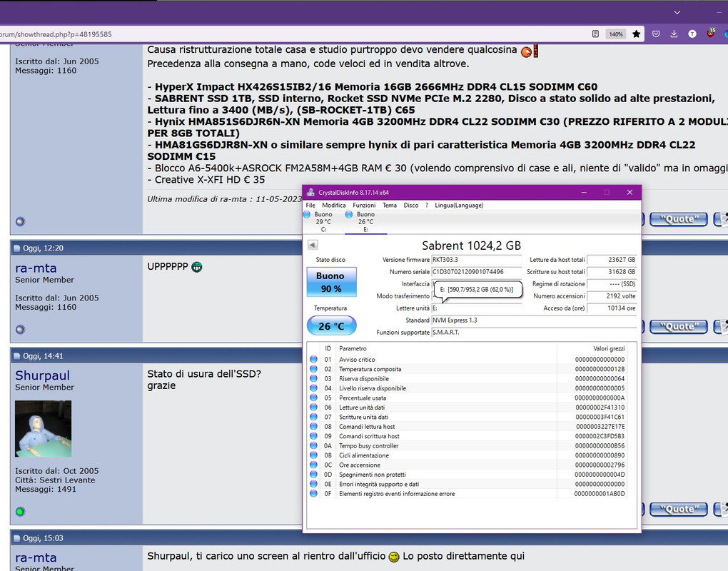This screenshot has width=728, height=571.
Task: Click the 26 °C temperature button
Action: coord(331,326)
